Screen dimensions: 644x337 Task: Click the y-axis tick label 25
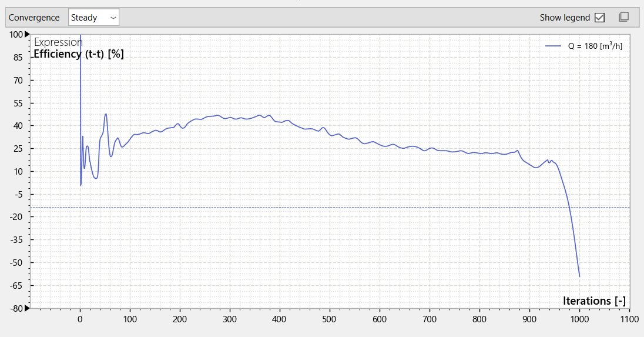point(18,149)
